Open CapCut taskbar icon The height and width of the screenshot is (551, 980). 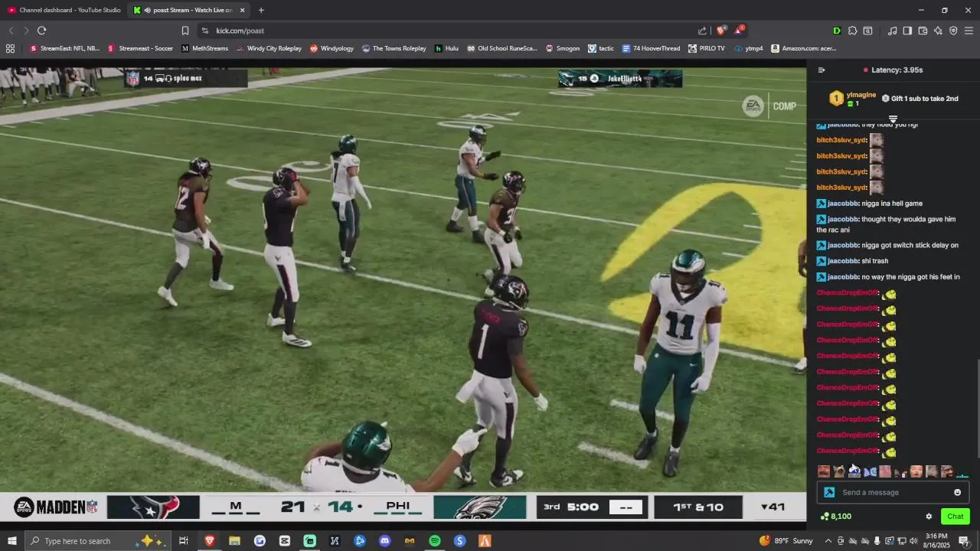285,541
